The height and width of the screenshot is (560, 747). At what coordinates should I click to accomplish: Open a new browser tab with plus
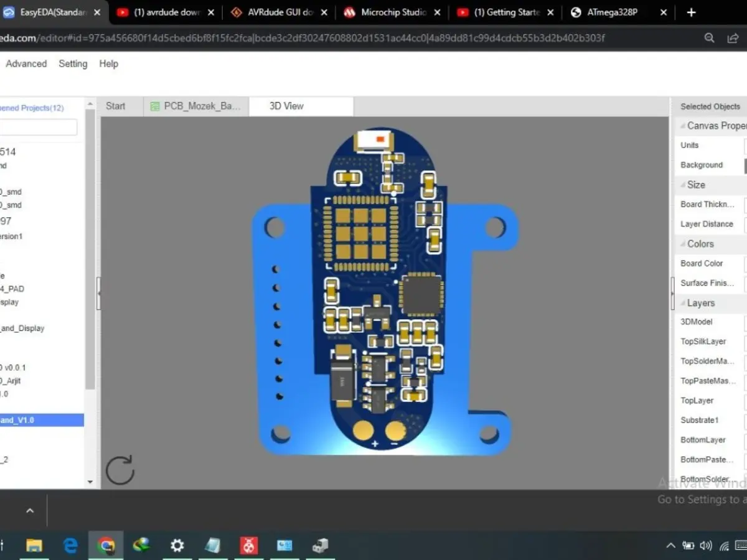(x=691, y=12)
